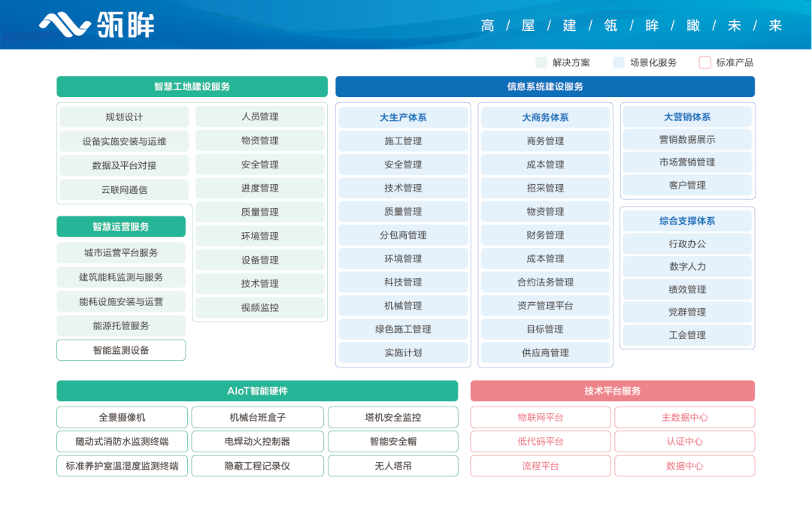Select the 全景摄像机 hardware product
This screenshot has height=520, width=812.
click(x=122, y=417)
